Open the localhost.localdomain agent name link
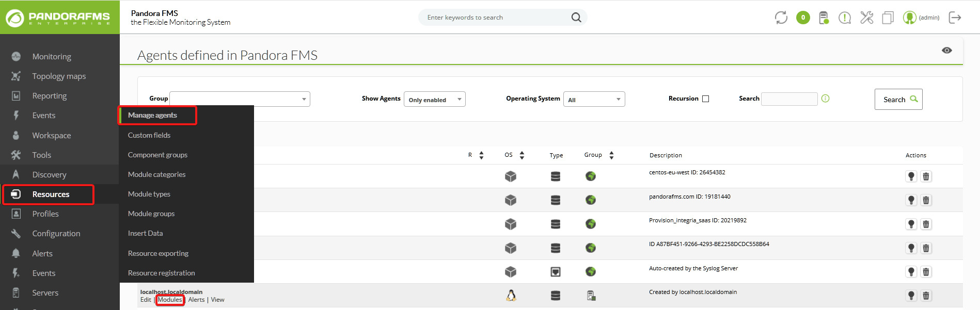The image size is (980, 310). click(x=171, y=292)
